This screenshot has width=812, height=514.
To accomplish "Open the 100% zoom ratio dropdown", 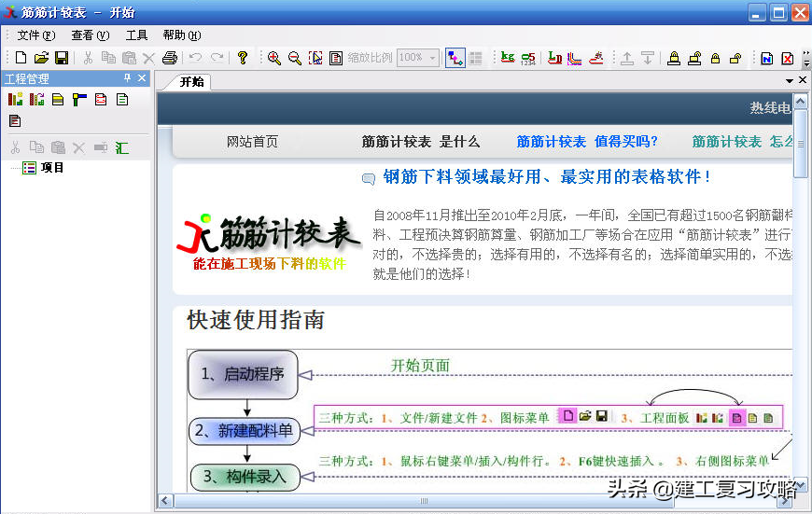I will tap(432, 58).
